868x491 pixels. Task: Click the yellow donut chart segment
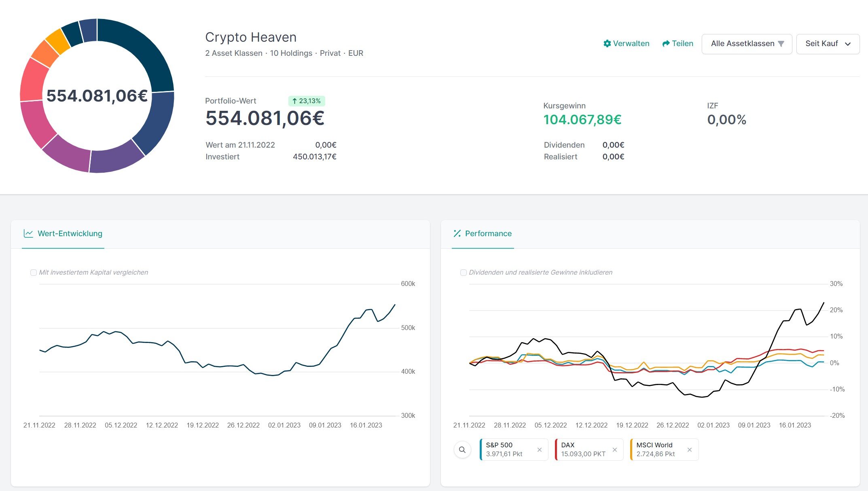(58, 41)
